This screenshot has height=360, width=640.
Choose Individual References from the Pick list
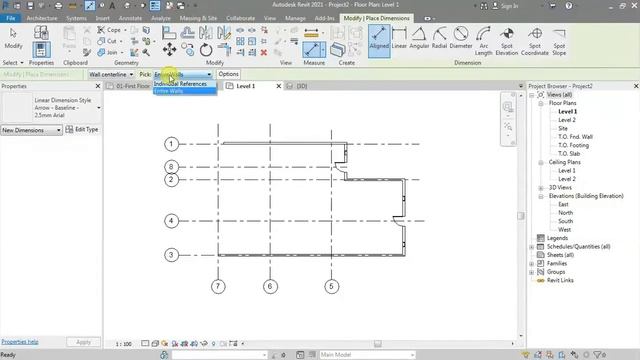point(184,84)
